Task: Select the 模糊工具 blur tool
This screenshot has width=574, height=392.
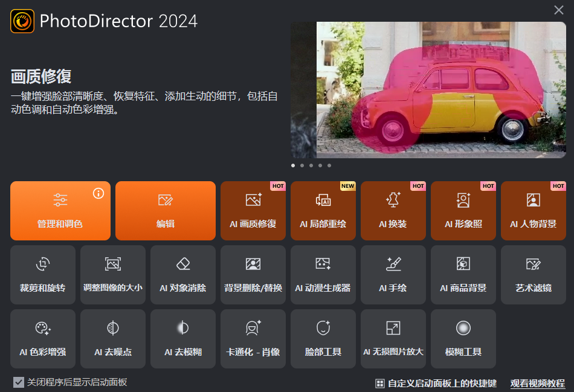Action: tap(463, 339)
